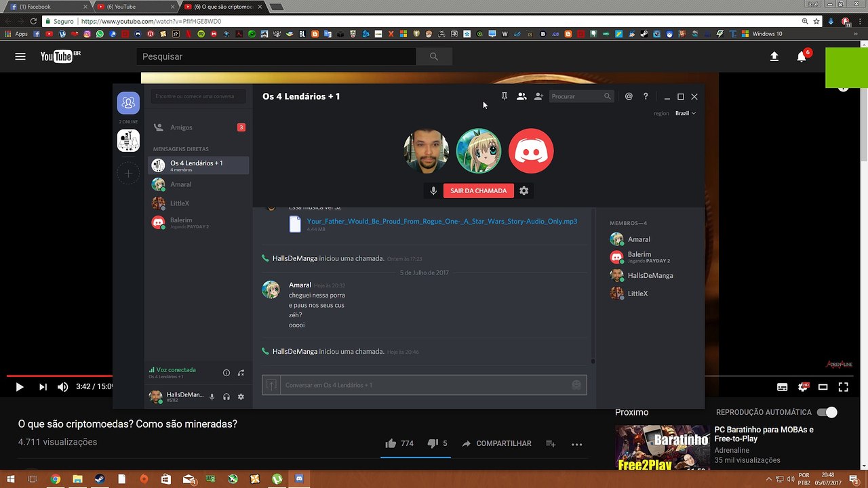Click YouTube upload video icon
Screen dimensions: 868x488
[774, 57]
